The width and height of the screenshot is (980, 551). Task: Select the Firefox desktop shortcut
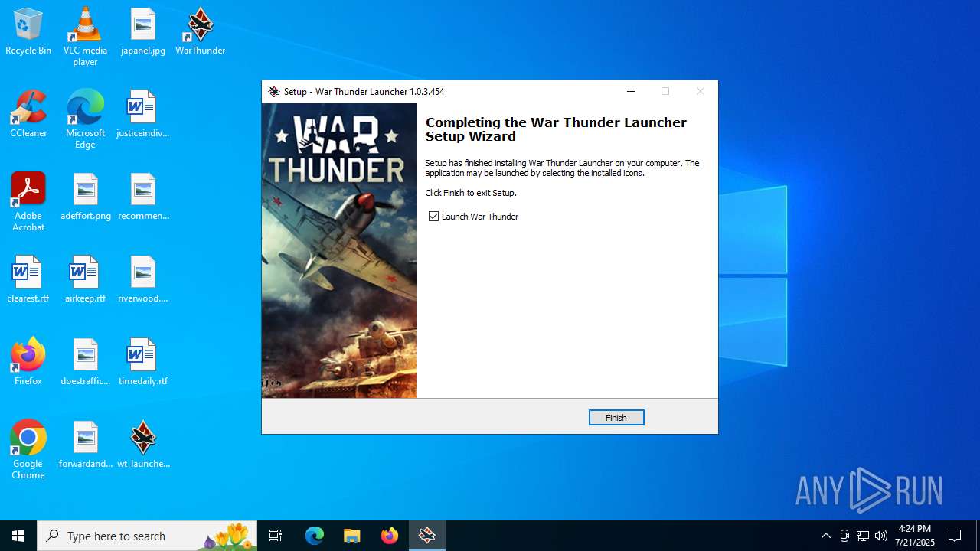pyautogui.click(x=28, y=363)
